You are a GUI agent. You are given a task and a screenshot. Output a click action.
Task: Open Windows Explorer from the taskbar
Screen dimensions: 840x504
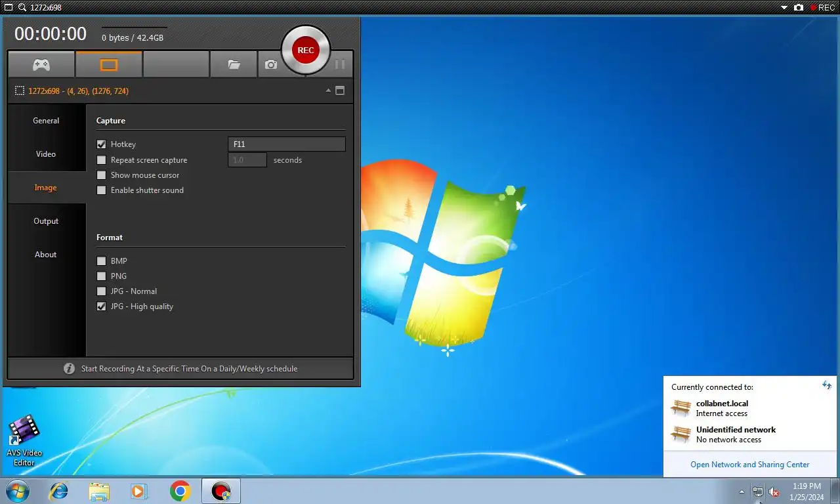[99, 491]
